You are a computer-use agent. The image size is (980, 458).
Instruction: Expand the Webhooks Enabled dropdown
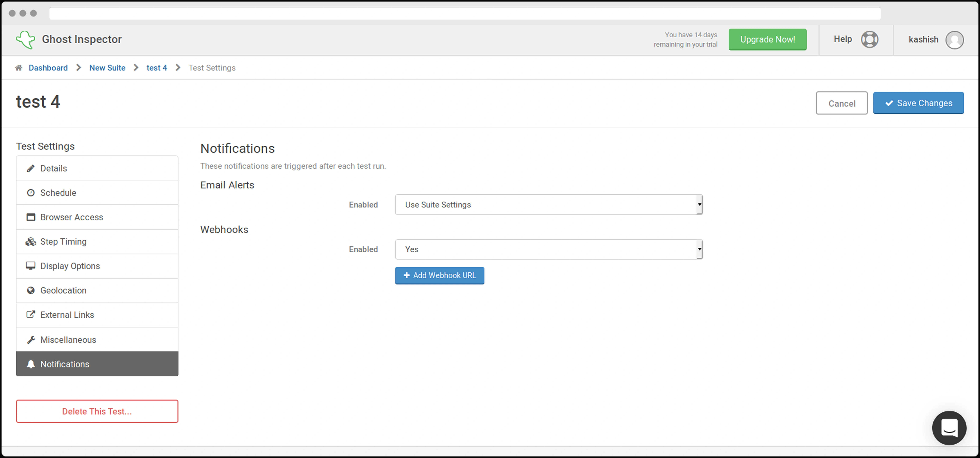coord(548,249)
